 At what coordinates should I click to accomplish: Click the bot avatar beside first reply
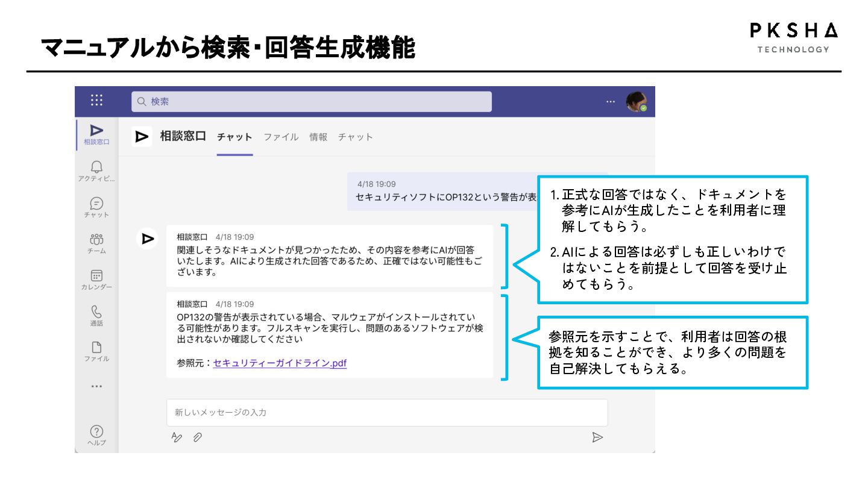147,239
